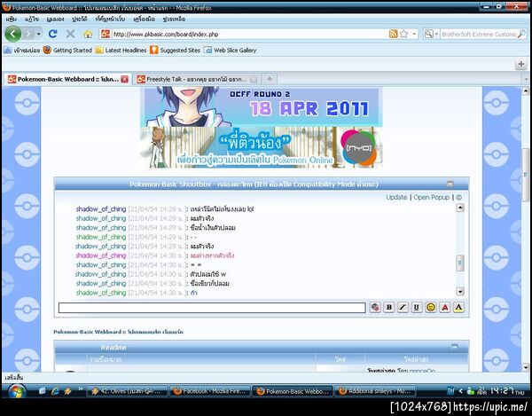Image resolution: width=532 pixels, height=416 pixels.
Task: Click the page scrollbar down arrow
Action: point(526,367)
